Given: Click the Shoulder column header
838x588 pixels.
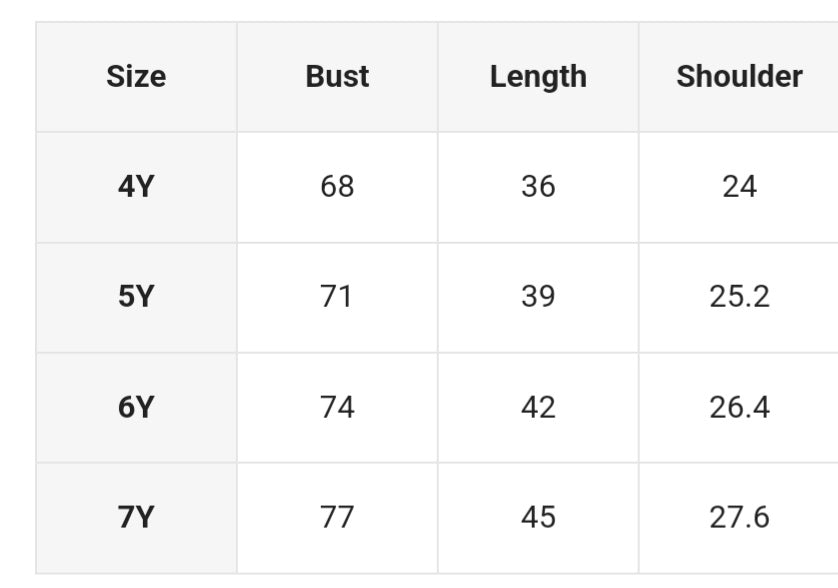Looking at the screenshot, I should 739,77.
